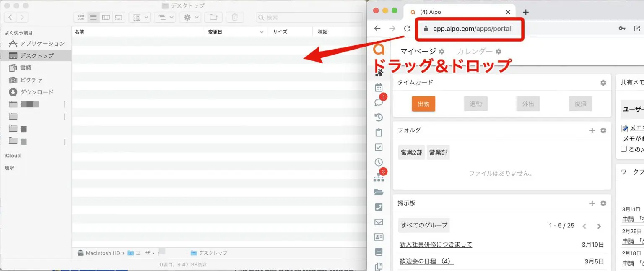Select the (4) Aipo browser tab

459,12
